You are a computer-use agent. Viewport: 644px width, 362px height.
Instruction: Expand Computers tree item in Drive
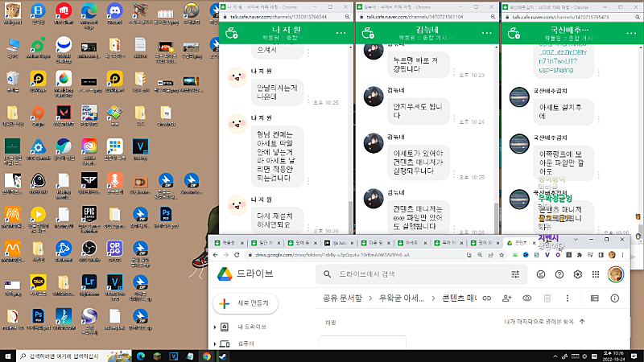pos(215,344)
